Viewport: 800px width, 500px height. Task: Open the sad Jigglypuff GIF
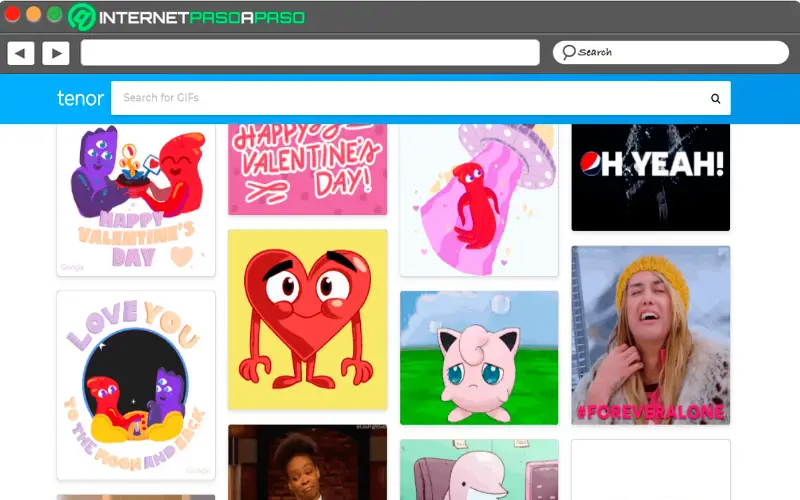pyautogui.click(x=479, y=358)
